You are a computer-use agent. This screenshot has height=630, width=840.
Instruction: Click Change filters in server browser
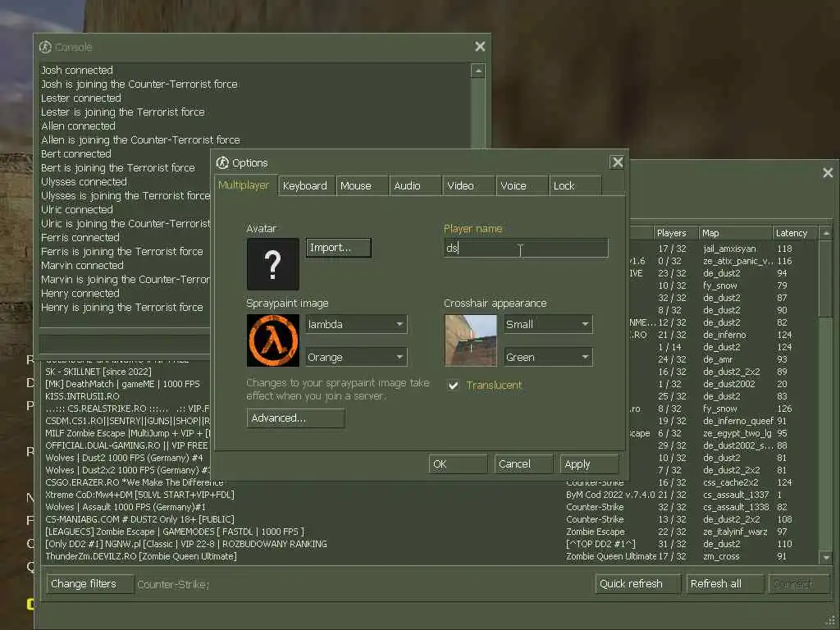(90, 584)
